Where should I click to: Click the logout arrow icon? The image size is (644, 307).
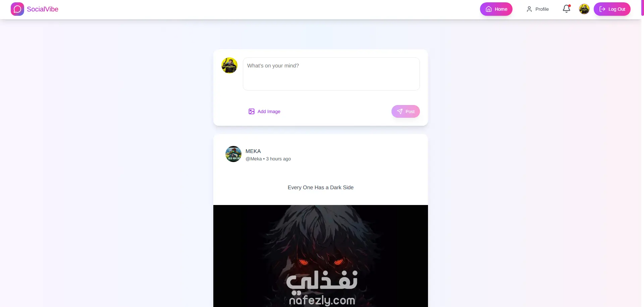click(x=602, y=9)
